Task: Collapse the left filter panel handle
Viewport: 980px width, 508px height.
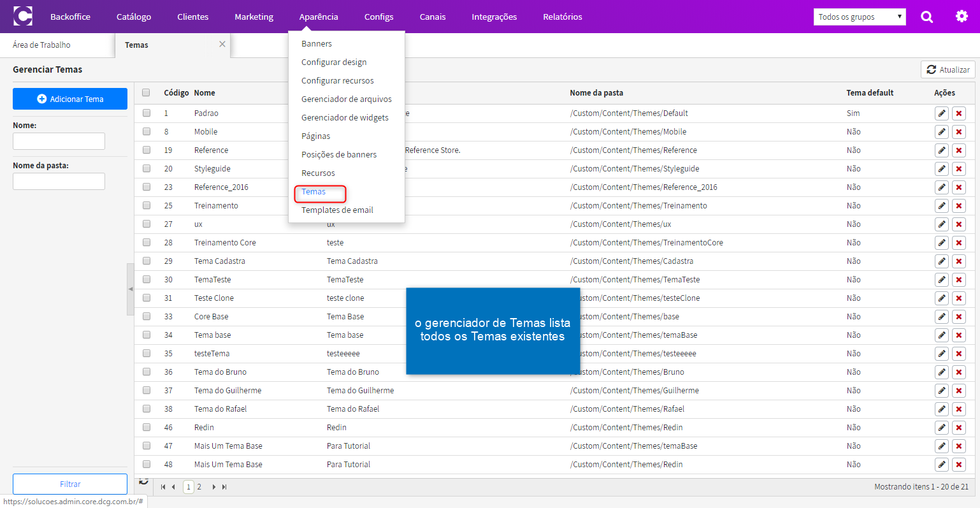Action: (x=131, y=289)
